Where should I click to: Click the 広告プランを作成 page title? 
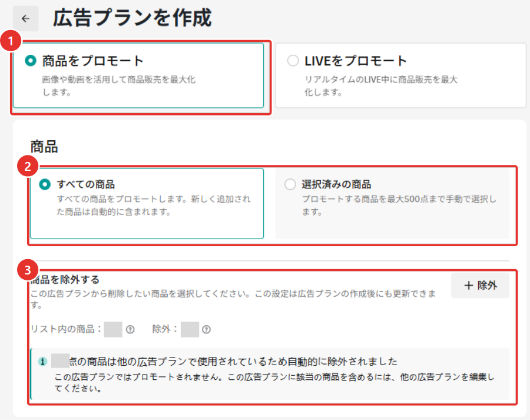(132, 18)
